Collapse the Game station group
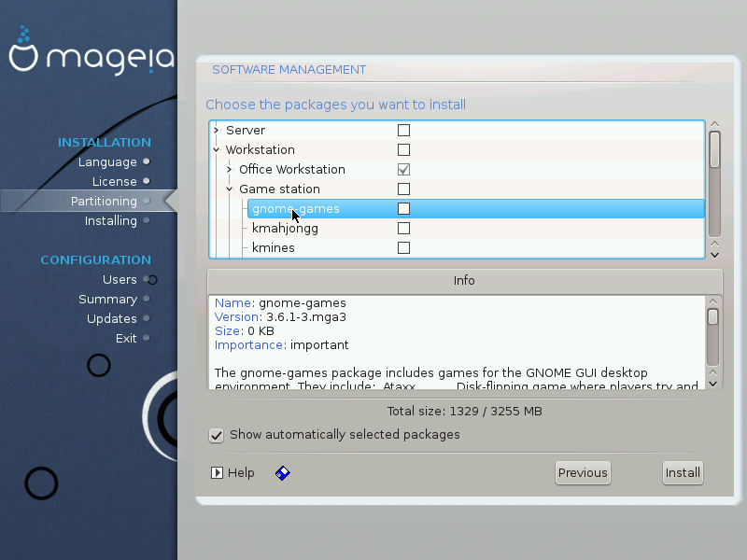Viewport: 747px width, 560px height. (230, 189)
